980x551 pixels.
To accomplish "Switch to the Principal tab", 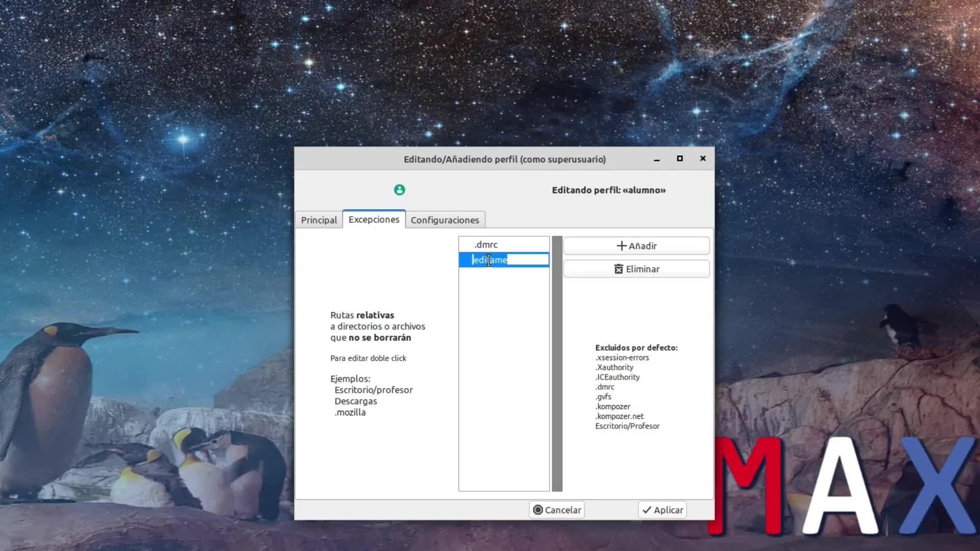I will pyautogui.click(x=319, y=220).
